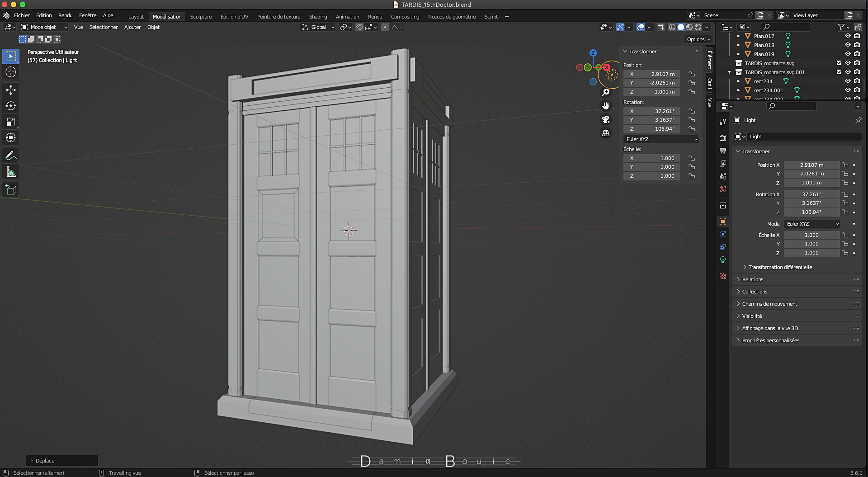The height and width of the screenshot is (477, 868).
Task: Click the Options button in viewport header
Action: (698, 39)
